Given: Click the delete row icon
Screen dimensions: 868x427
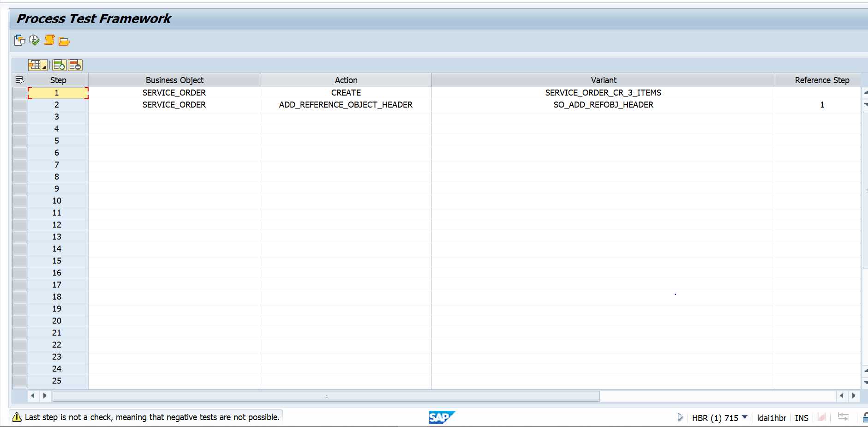Looking at the screenshot, I should 75,65.
